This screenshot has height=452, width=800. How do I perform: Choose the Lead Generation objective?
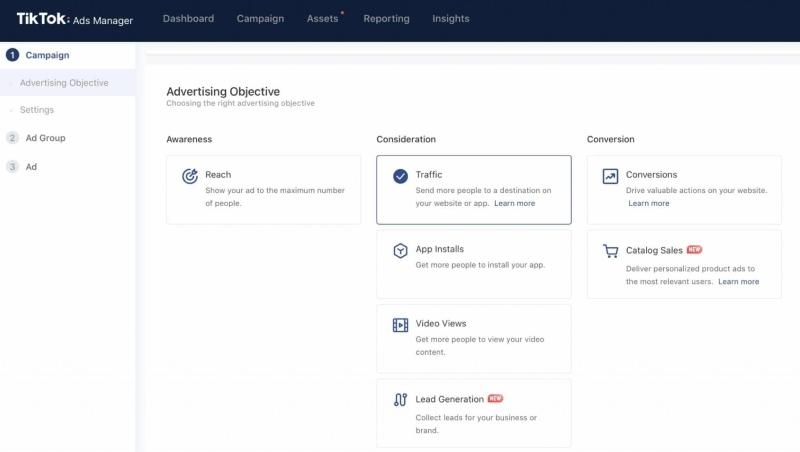(x=474, y=413)
